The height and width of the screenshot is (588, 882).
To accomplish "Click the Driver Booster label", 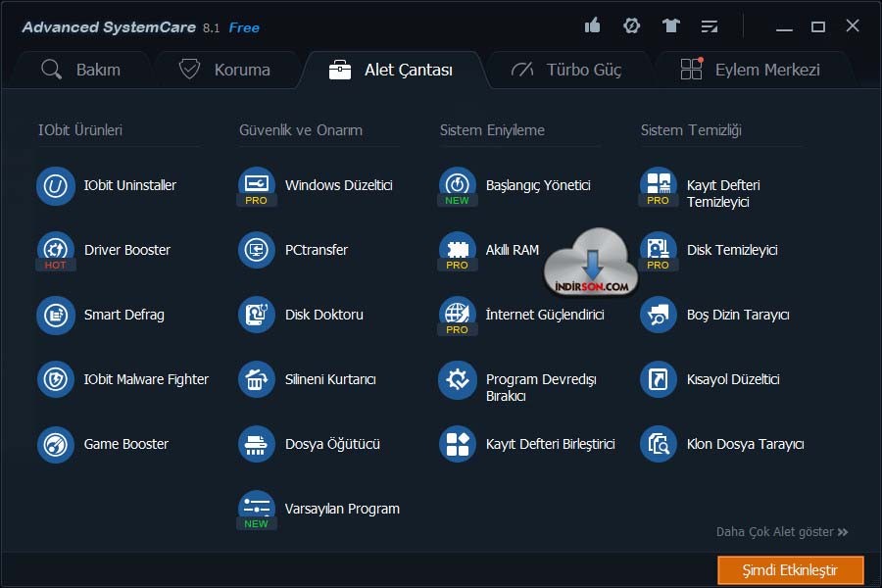I will pos(127,251).
